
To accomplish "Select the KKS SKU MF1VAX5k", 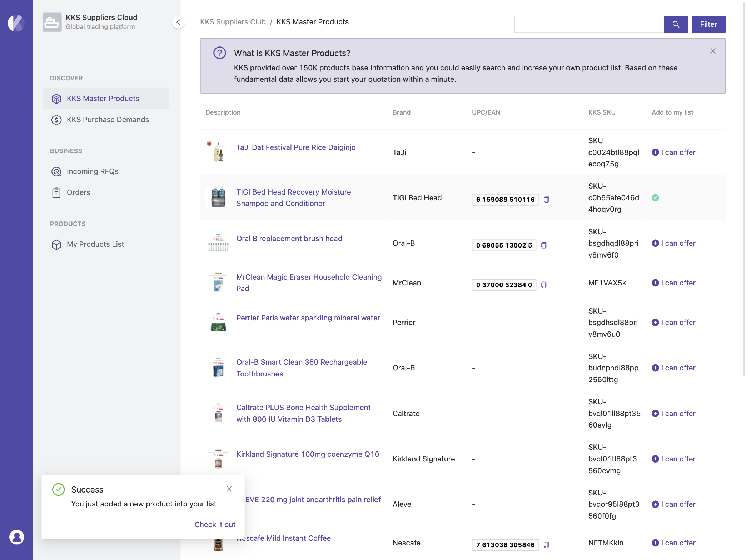I will tap(607, 283).
